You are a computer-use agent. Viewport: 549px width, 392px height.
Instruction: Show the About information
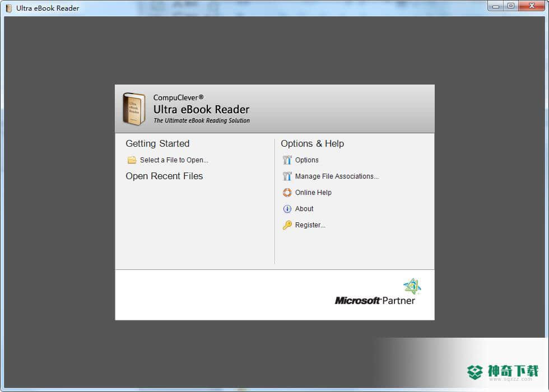(304, 208)
